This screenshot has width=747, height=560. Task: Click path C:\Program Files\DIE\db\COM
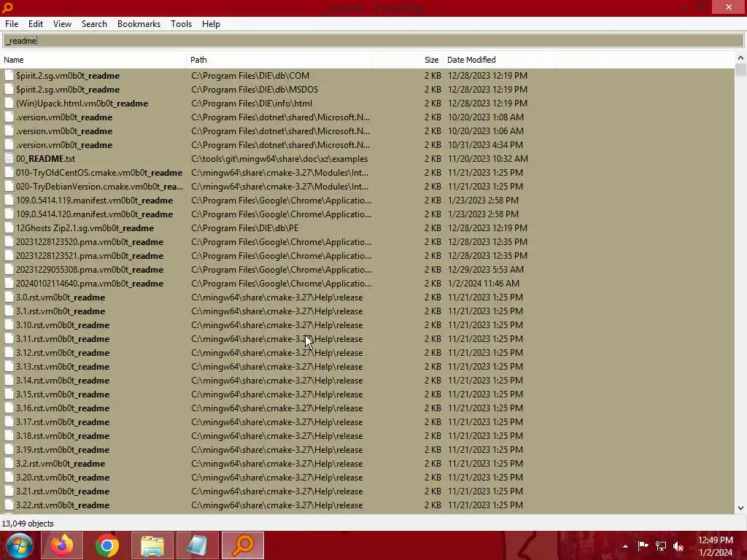click(250, 75)
